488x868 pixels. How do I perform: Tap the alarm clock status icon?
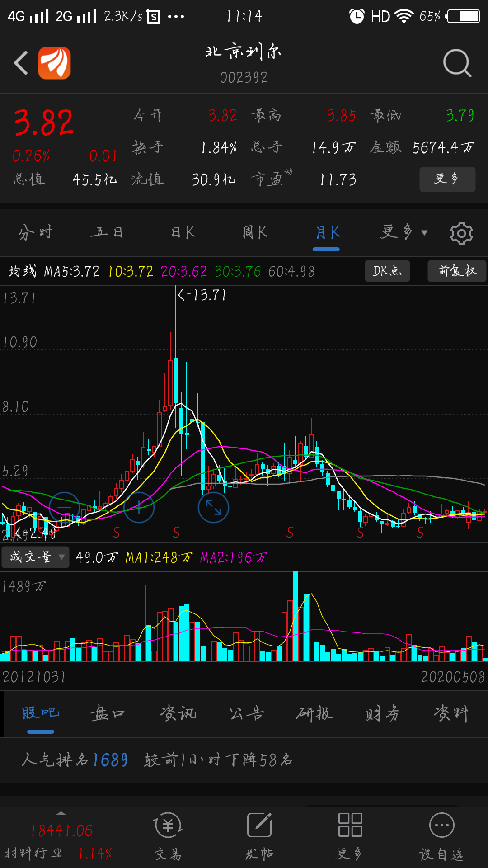coord(357,17)
